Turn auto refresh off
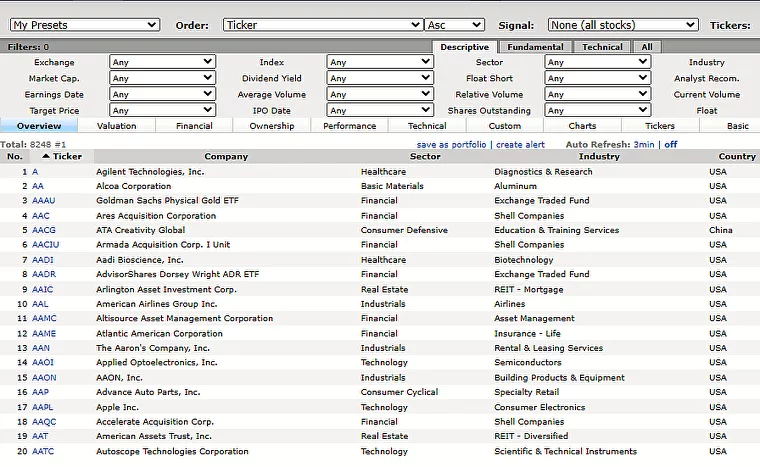The height and width of the screenshot is (467, 760). [671, 145]
